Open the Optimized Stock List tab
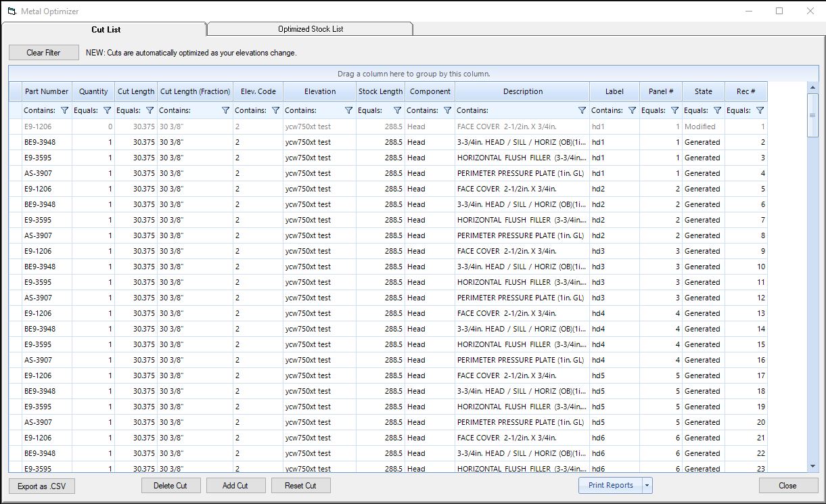This screenshot has height=504, width=826. (x=311, y=29)
